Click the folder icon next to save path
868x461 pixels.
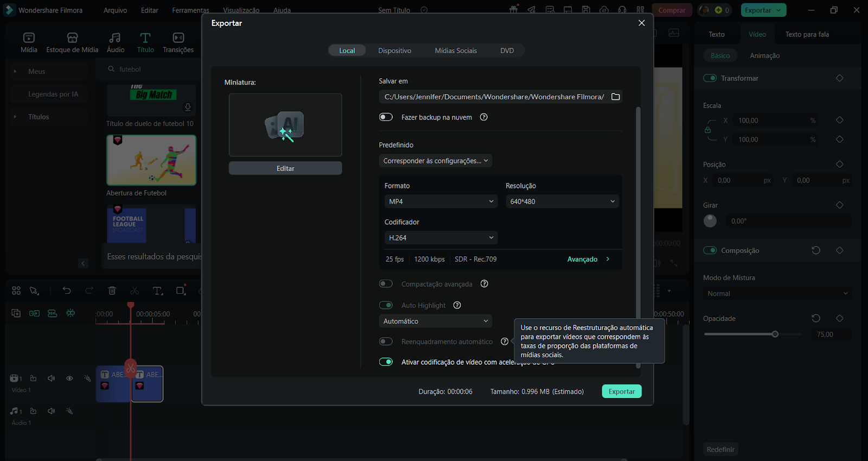(x=615, y=97)
